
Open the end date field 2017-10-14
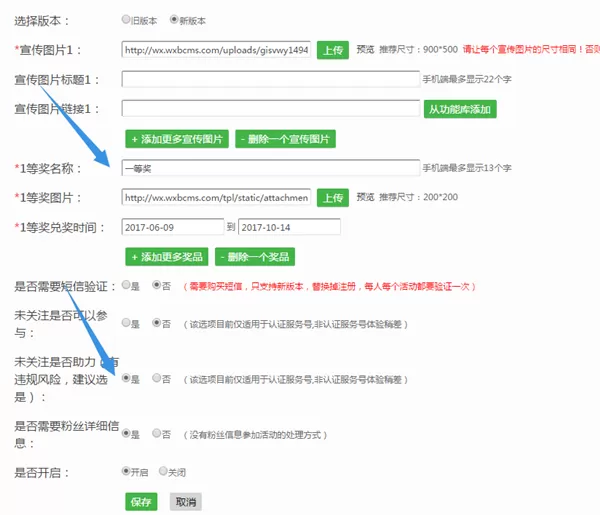[289, 227]
